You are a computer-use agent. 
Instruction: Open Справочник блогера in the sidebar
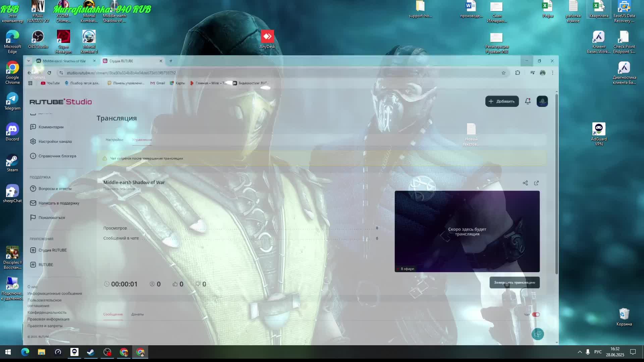53,156
